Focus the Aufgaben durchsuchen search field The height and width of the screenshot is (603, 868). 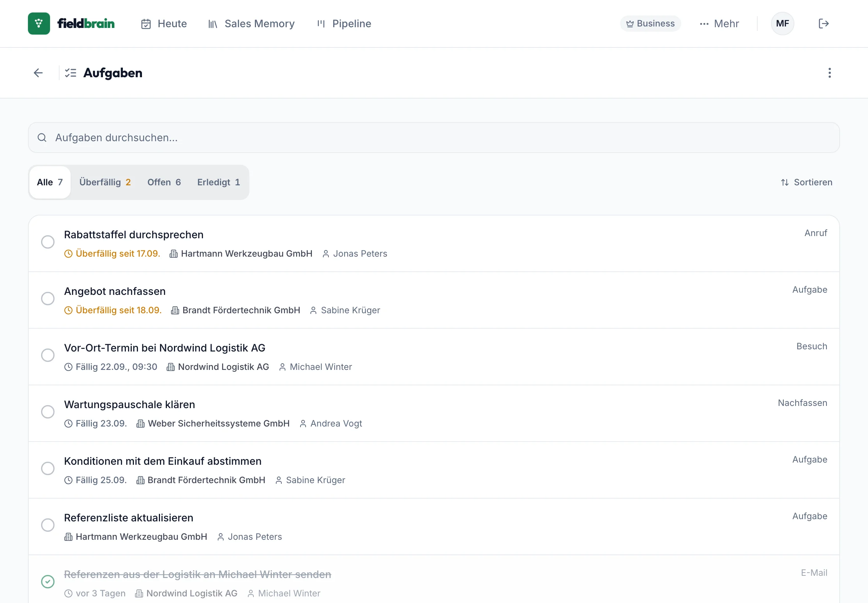(x=434, y=138)
